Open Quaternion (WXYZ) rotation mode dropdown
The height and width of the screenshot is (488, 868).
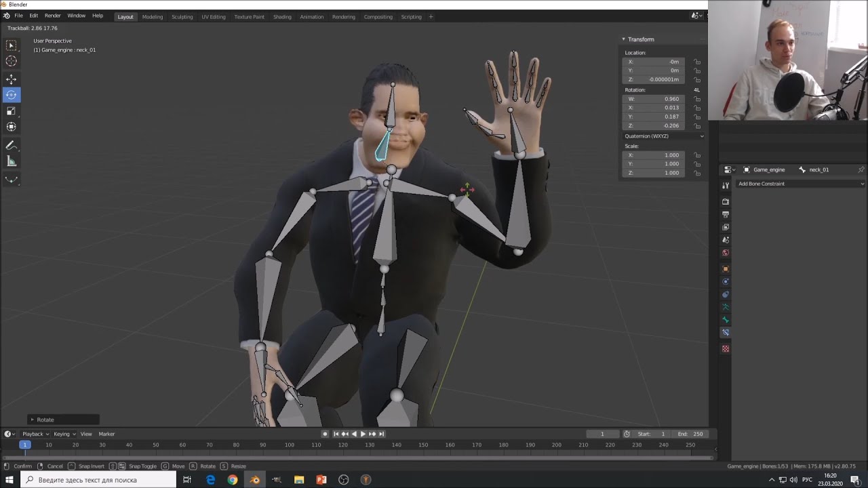(x=663, y=136)
